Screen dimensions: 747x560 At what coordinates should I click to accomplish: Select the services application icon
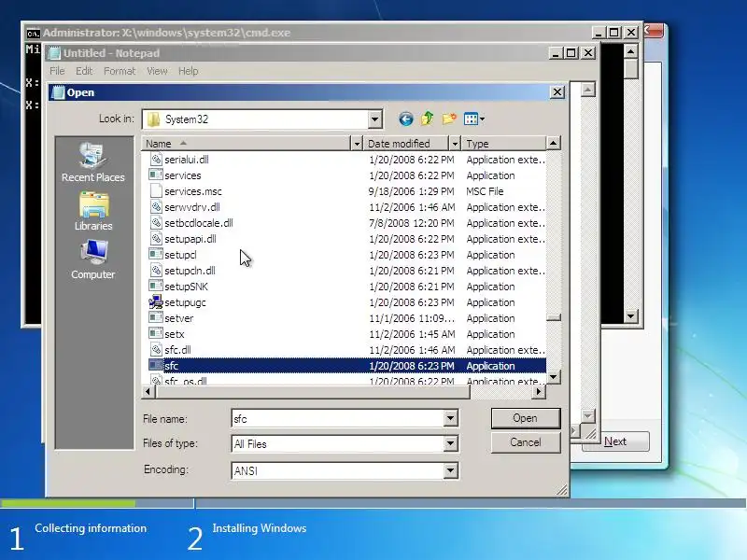156,175
